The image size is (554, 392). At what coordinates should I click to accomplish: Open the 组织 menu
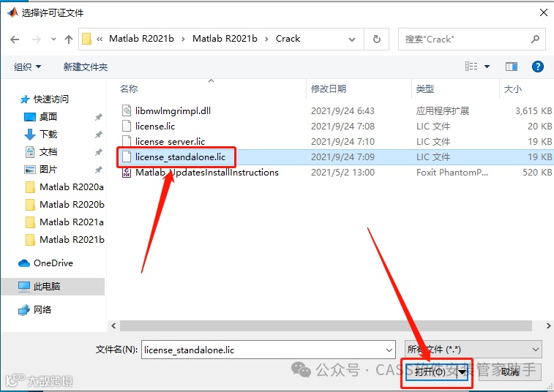click(27, 67)
